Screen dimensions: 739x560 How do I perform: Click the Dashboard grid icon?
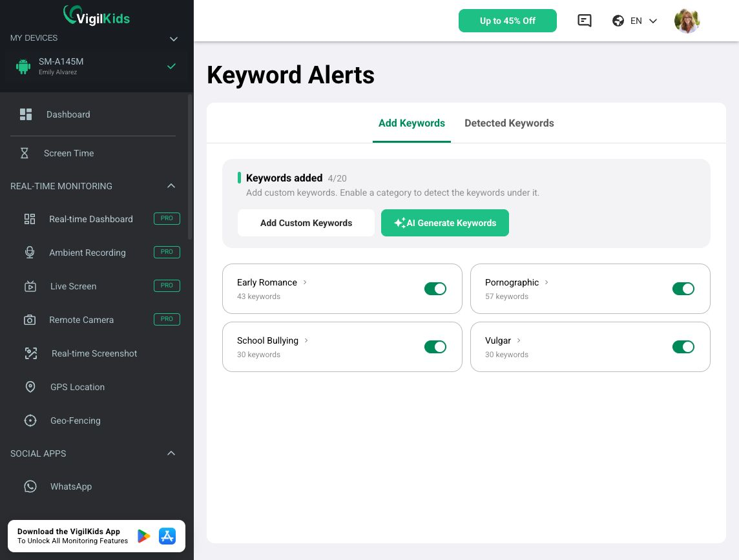(x=26, y=114)
